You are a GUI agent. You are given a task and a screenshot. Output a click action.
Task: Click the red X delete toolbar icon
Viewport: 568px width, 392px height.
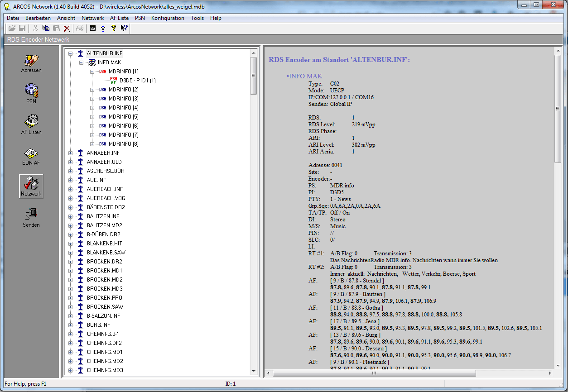click(x=67, y=28)
